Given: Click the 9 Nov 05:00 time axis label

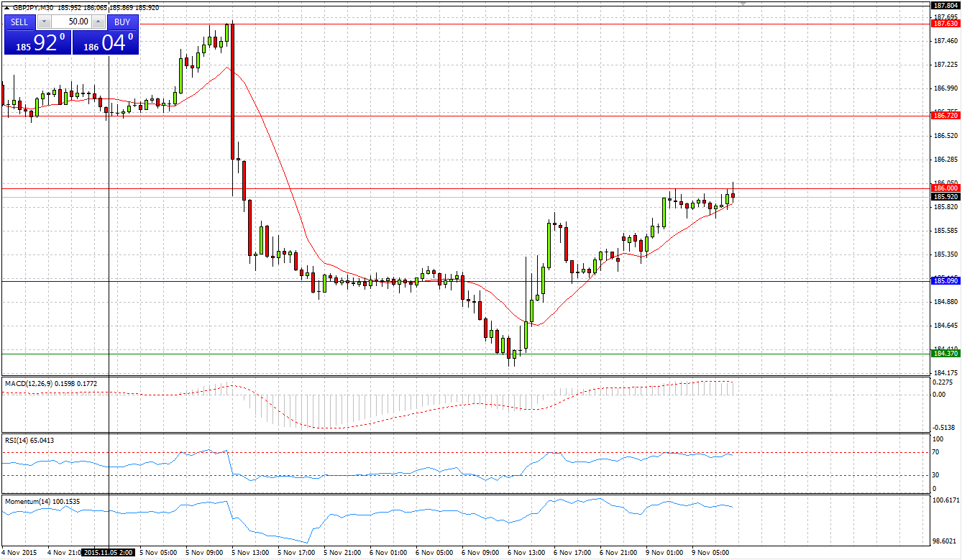Looking at the screenshot, I should click(710, 553).
